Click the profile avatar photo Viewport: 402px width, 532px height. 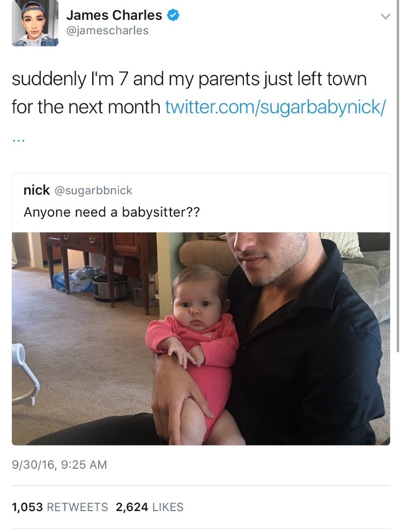[35, 23]
